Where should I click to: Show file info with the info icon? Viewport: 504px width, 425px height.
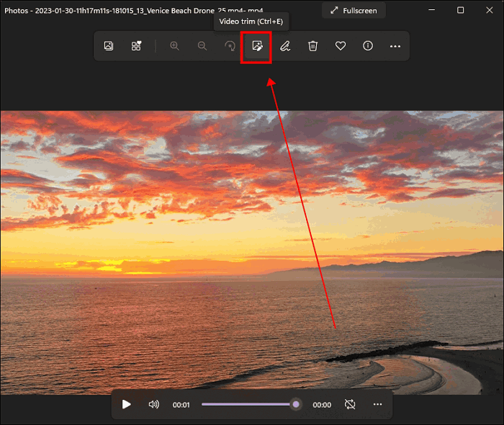[x=368, y=46]
